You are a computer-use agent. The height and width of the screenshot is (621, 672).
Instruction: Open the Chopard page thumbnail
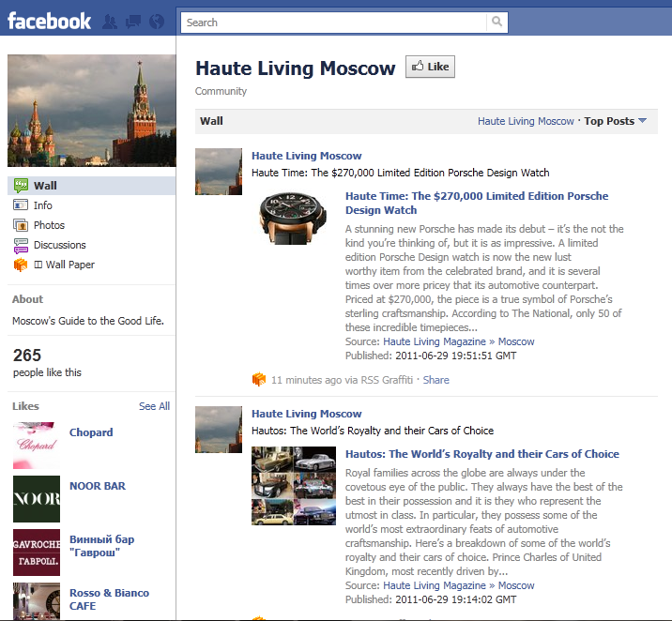37,446
